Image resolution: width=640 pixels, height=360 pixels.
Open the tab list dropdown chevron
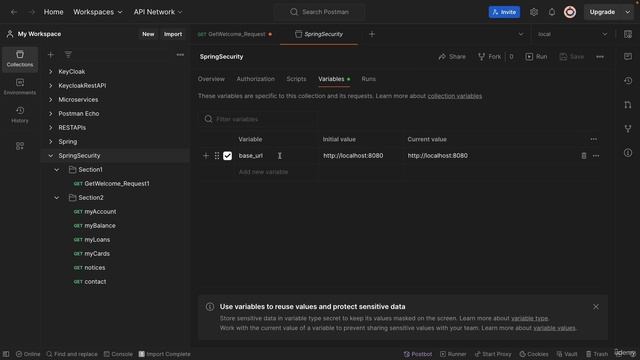[520, 34]
